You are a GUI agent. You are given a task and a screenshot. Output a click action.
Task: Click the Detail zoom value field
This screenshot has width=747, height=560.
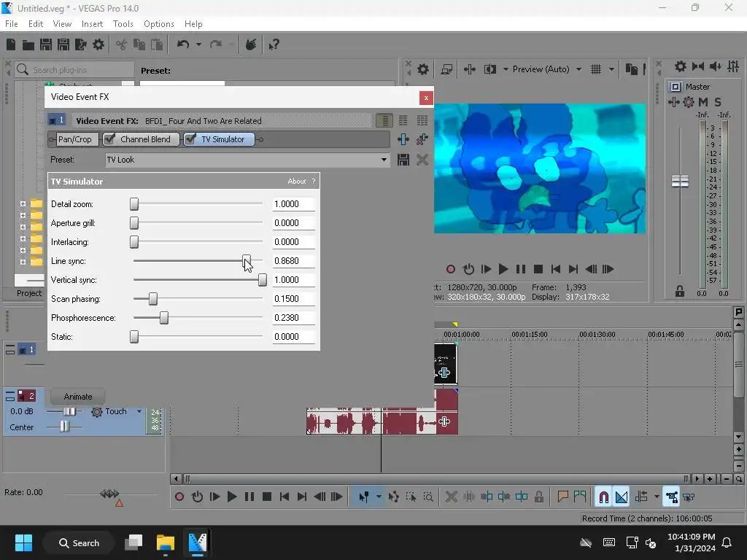tap(293, 204)
